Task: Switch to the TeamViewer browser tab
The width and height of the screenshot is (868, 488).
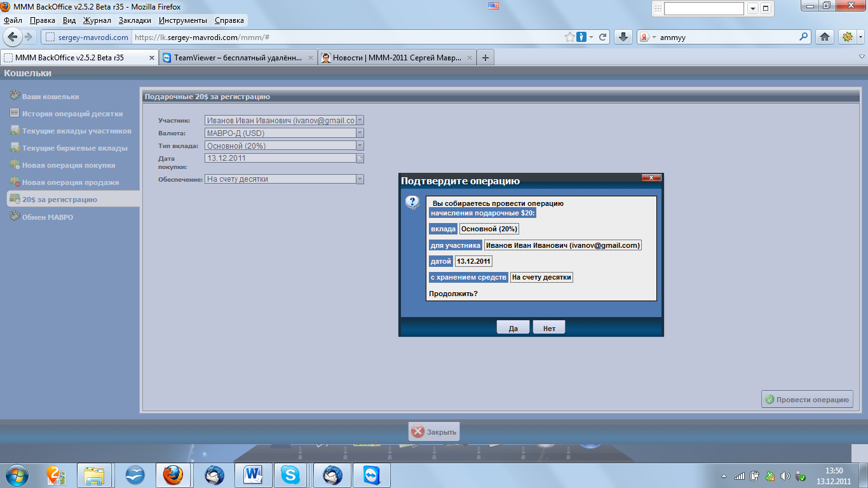Action: tap(238, 57)
